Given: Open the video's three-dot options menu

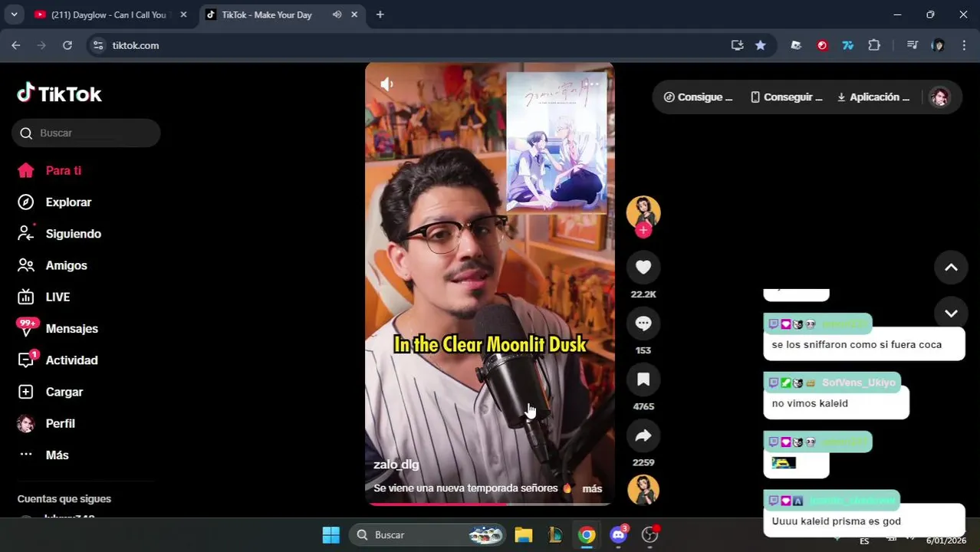Looking at the screenshot, I should pyautogui.click(x=594, y=84).
